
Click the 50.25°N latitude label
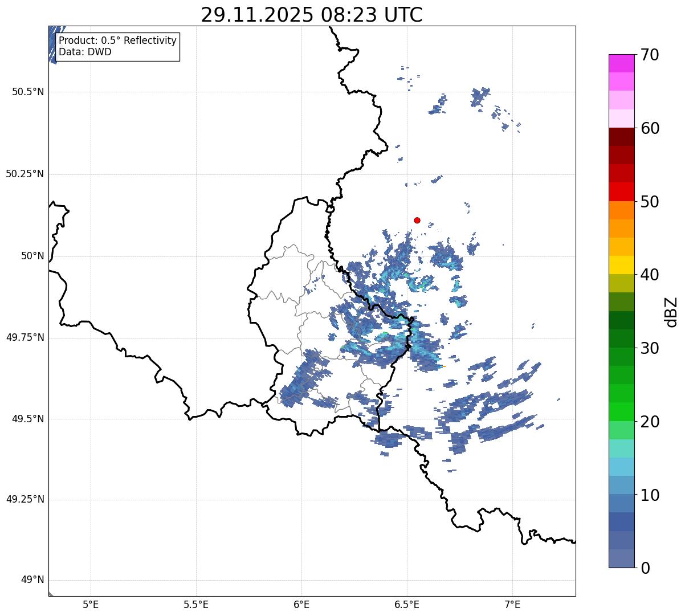point(25,174)
